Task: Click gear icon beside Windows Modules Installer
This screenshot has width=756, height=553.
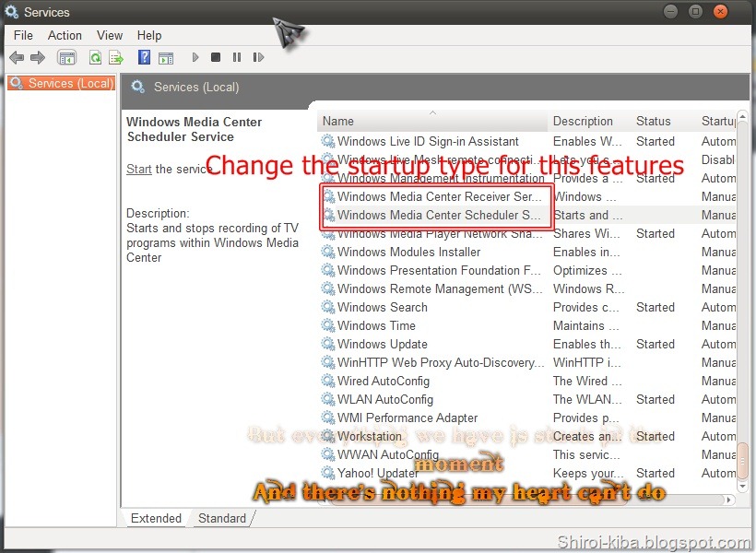Action: (x=328, y=252)
